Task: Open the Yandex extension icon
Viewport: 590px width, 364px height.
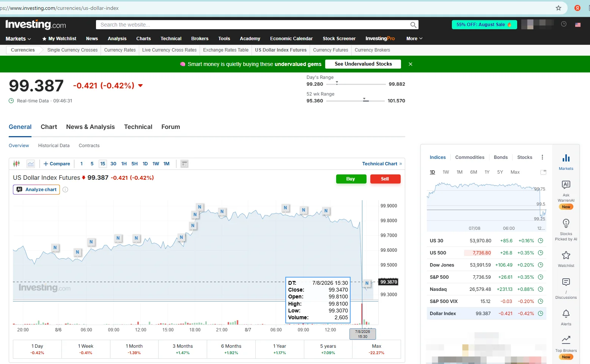Action: pos(577,8)
